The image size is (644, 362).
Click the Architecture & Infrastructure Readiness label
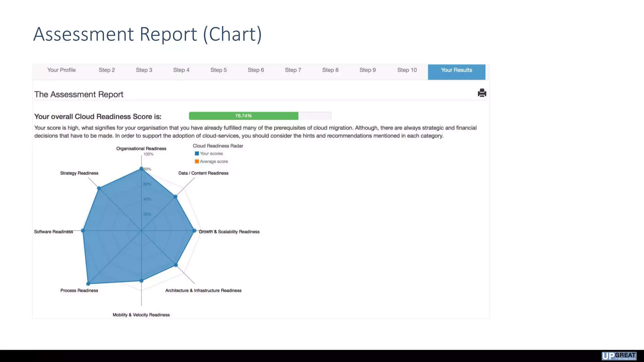pyautogui.click(x=203, y=291)
